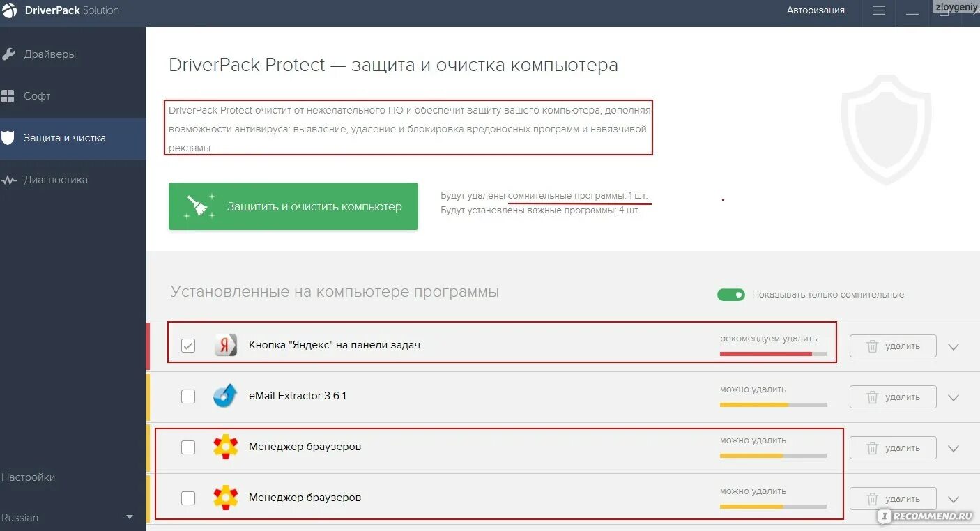Image resolution: width=980 pixels, height=531 pixels.
Task: Check the second Менеджер браузеров checkbox
Action: [188, 498]
